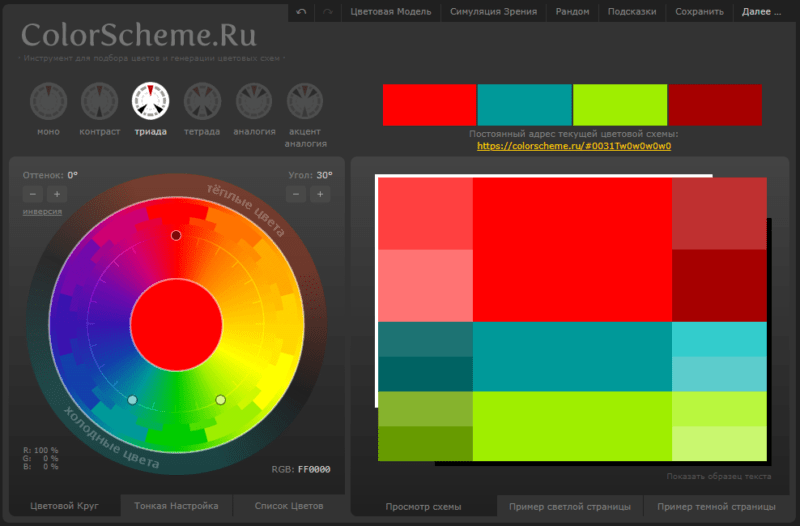Click the dark teal block in preview
Viewport: 800px width, 526px height.
pos(426,374)
